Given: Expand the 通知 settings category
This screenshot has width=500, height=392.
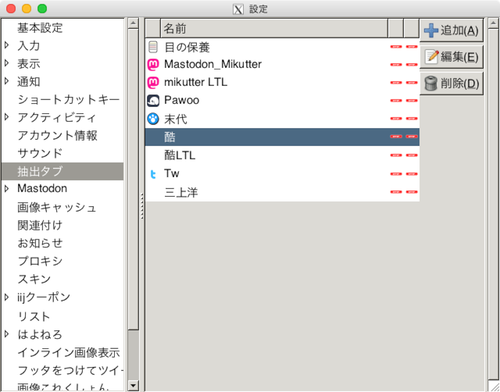Looking at the screenshot, I should click(x=7, y=81).
